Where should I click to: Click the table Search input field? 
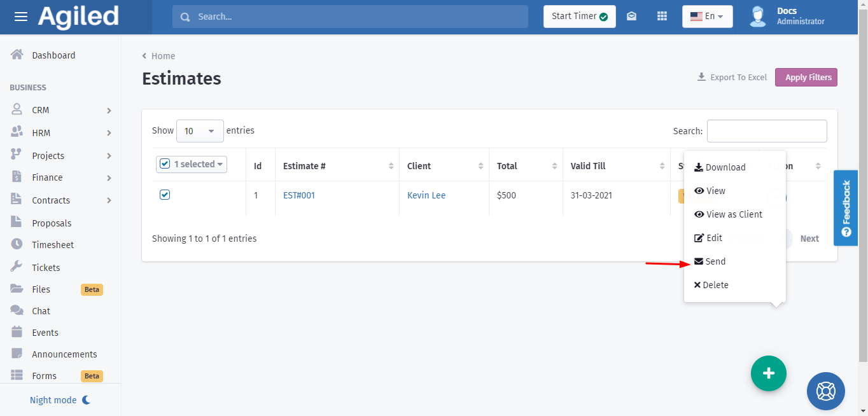[767, 131]
